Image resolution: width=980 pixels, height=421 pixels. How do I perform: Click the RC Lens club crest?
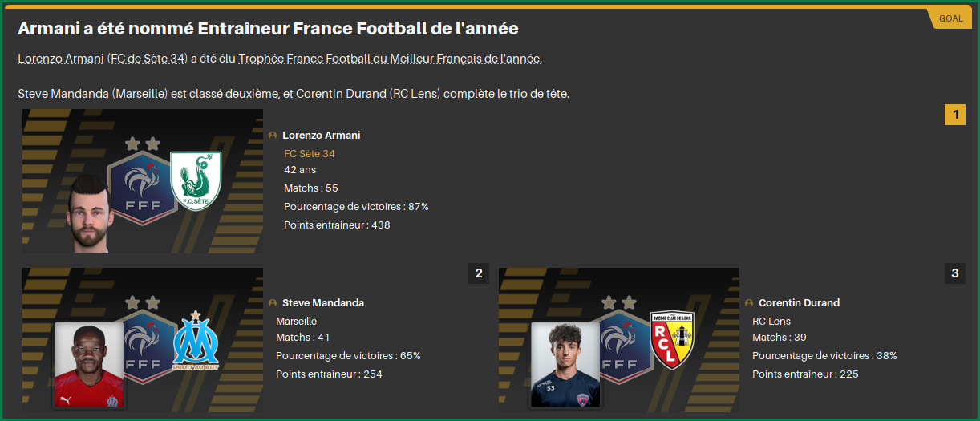[672, 341]
